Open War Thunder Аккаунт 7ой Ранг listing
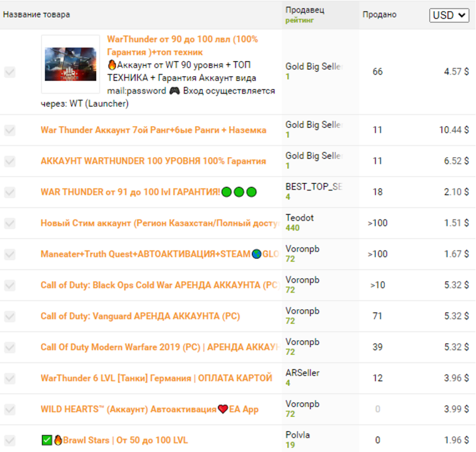This screenshot has height=452, width=476. (153, 130)
